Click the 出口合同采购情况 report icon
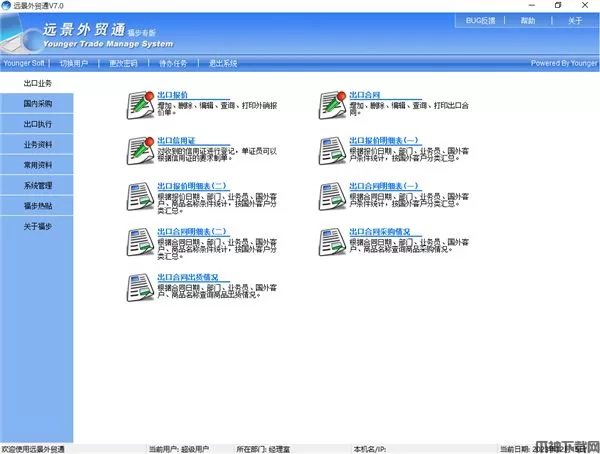The width and height of the screenshot is (600, 454). 333,242
